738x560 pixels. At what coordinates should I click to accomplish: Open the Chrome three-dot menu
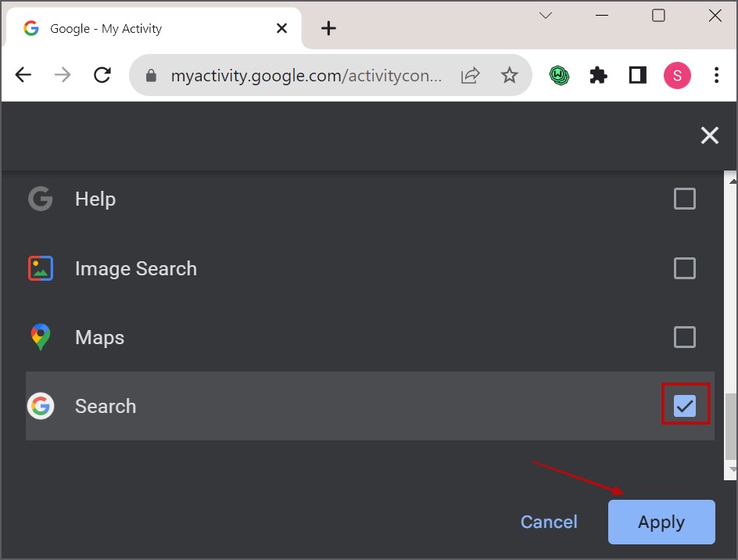[716, 75]
